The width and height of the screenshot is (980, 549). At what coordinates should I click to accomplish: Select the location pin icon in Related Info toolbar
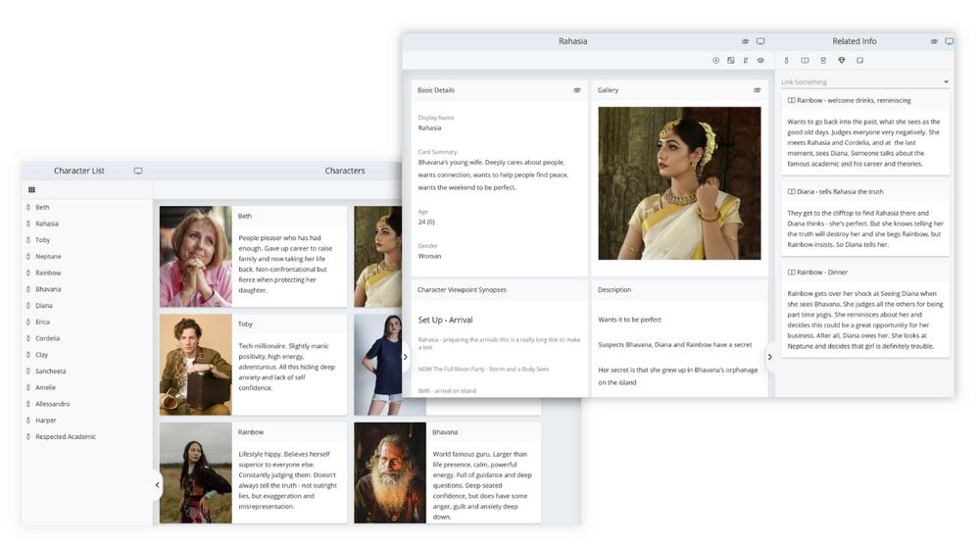[823, 61]
